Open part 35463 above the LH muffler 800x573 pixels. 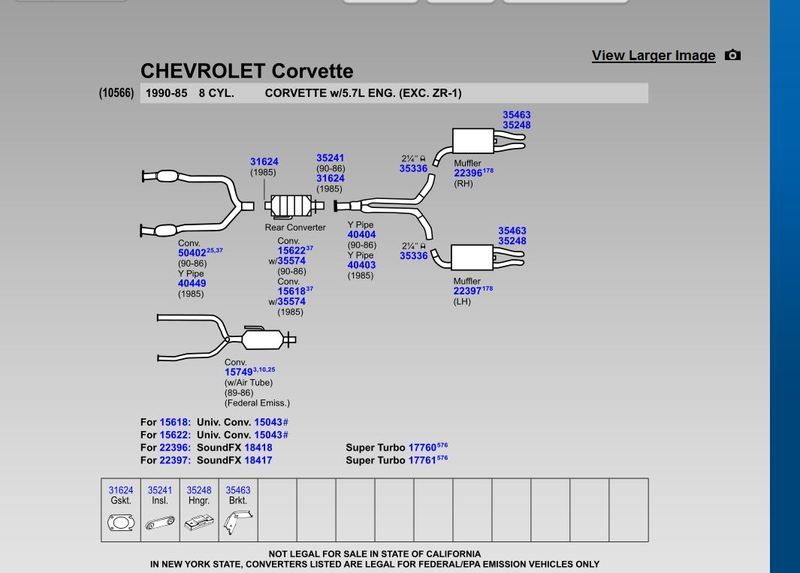point(512,231)
